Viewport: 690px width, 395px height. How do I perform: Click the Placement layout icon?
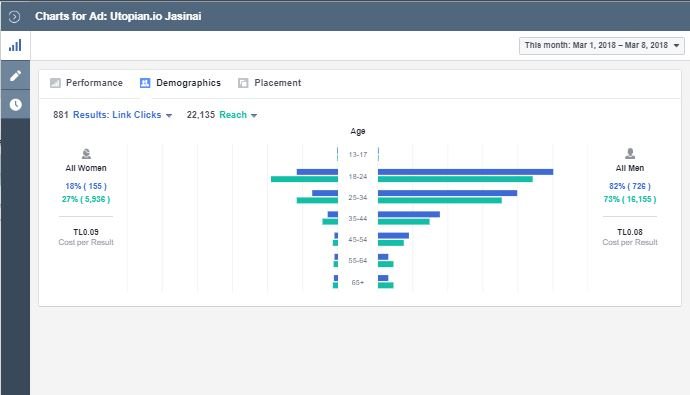pos(243,83)
